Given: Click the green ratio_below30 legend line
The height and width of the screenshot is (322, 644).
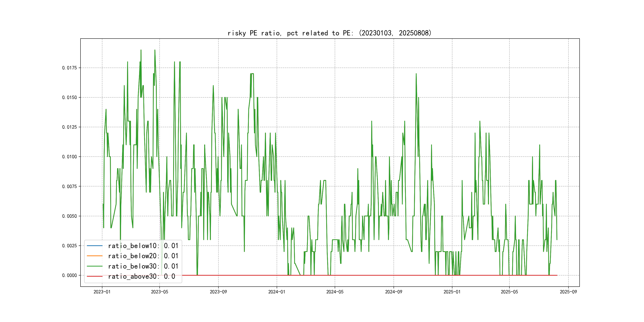Looking at the screenshot, I should click(94, 266).
